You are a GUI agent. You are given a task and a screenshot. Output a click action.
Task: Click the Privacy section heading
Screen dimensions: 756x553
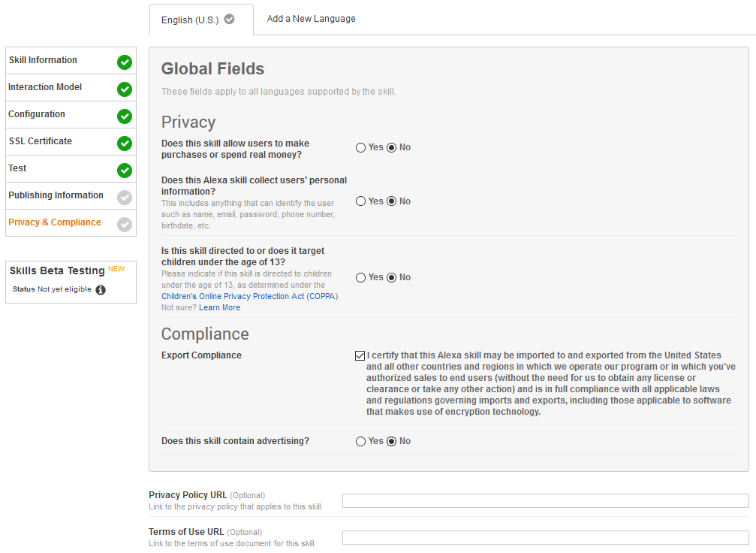click(x=188, y=122)
